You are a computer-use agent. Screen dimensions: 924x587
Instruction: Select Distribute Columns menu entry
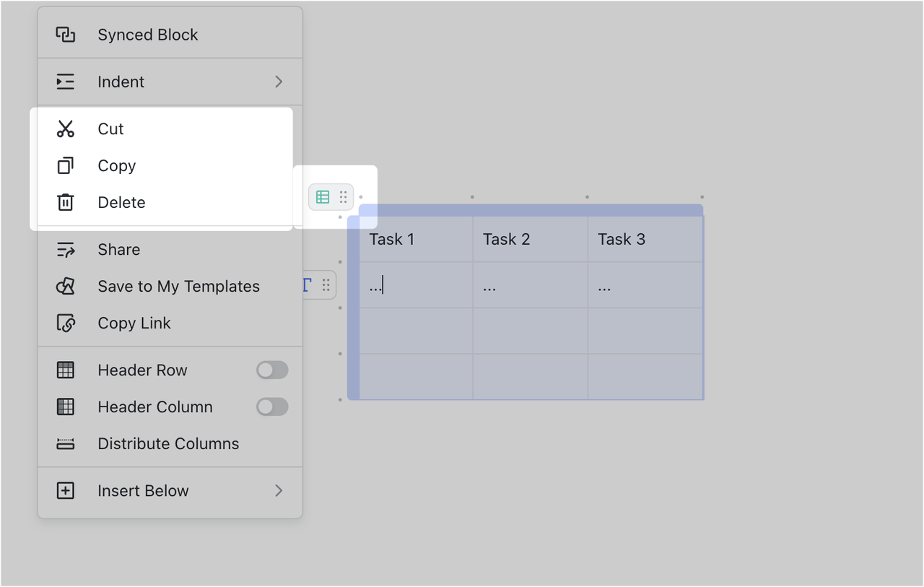click(168, 444)
